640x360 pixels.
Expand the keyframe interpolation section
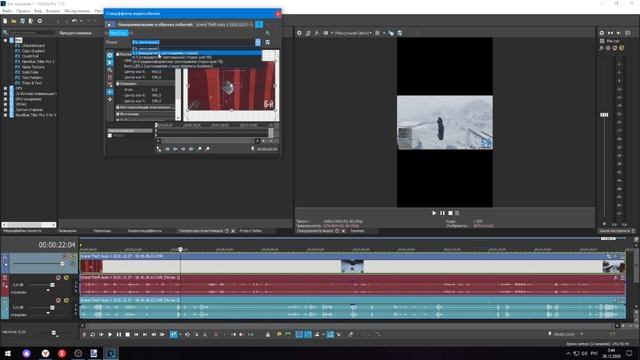tap(118, 107)
